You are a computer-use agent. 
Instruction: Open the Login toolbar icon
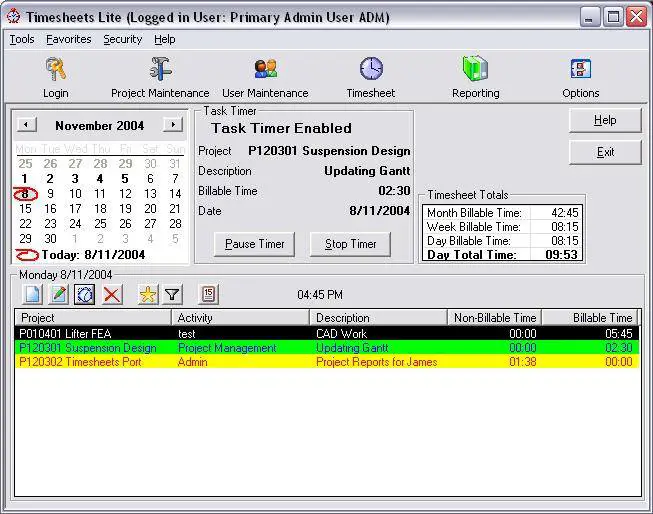click(x=56, y=69)
